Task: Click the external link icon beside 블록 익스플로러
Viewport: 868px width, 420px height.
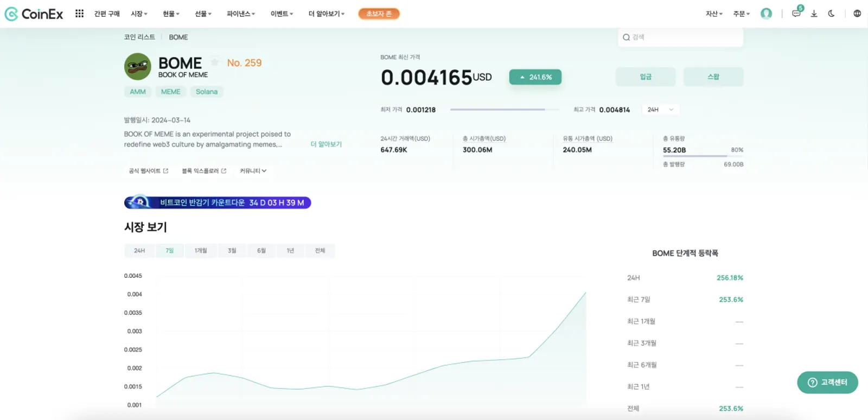Action: pos(224,171)
